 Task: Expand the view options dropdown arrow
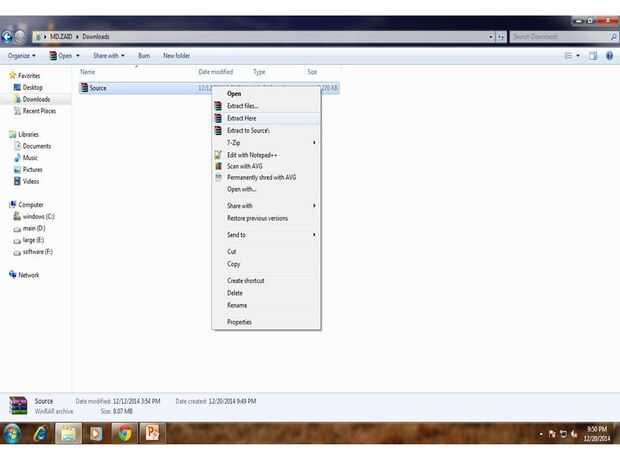[x=578, y=56]
